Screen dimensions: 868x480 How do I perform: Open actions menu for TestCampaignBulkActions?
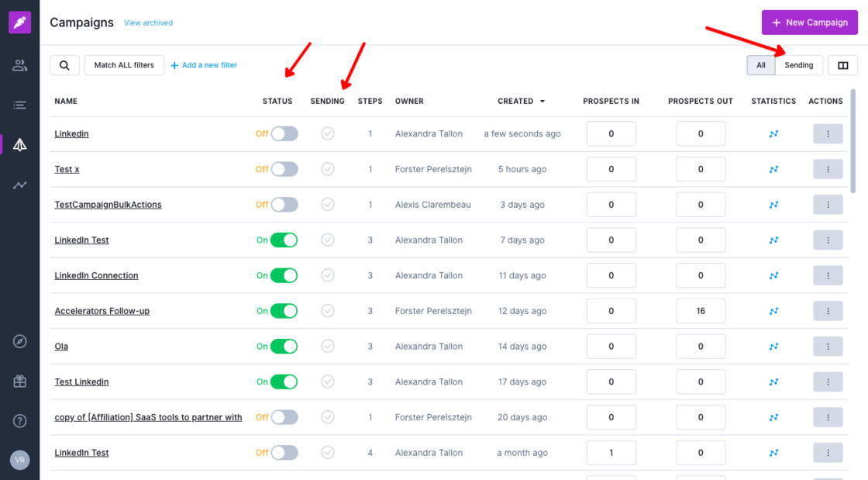(828, 204)
